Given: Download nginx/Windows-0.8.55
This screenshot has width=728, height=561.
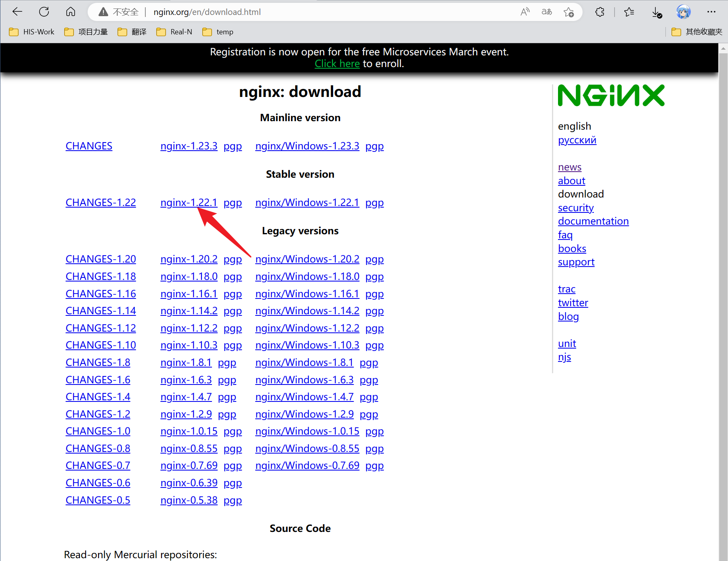Looking at the screenshot, I should [307, 449].
